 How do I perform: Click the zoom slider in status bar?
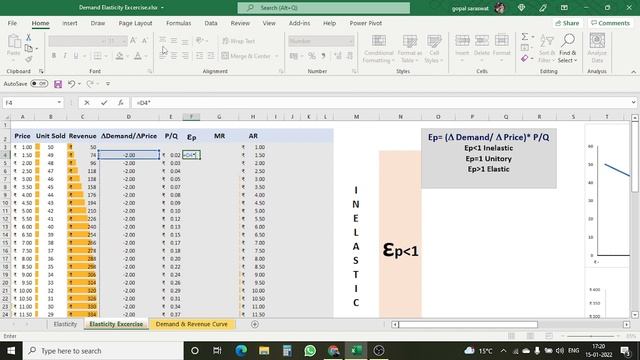590,336
